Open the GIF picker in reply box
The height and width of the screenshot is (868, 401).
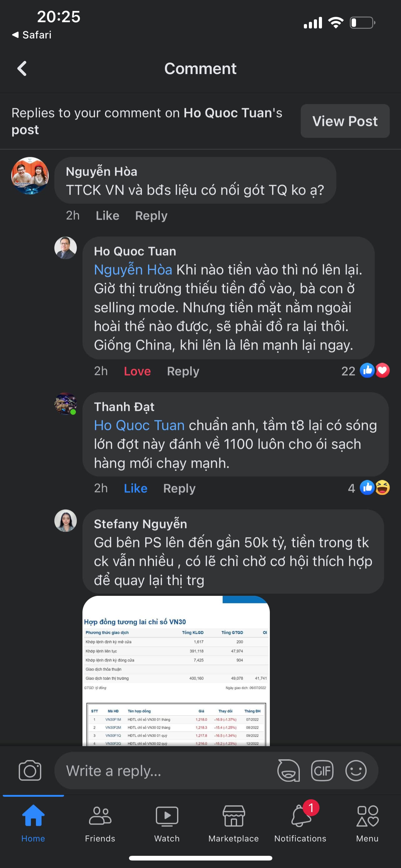322,770
